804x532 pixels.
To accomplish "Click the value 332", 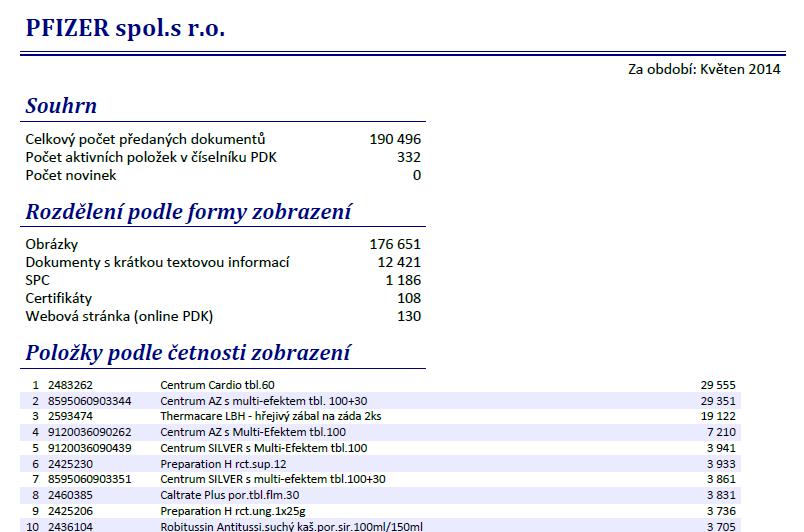I will [x=409, y=157].
